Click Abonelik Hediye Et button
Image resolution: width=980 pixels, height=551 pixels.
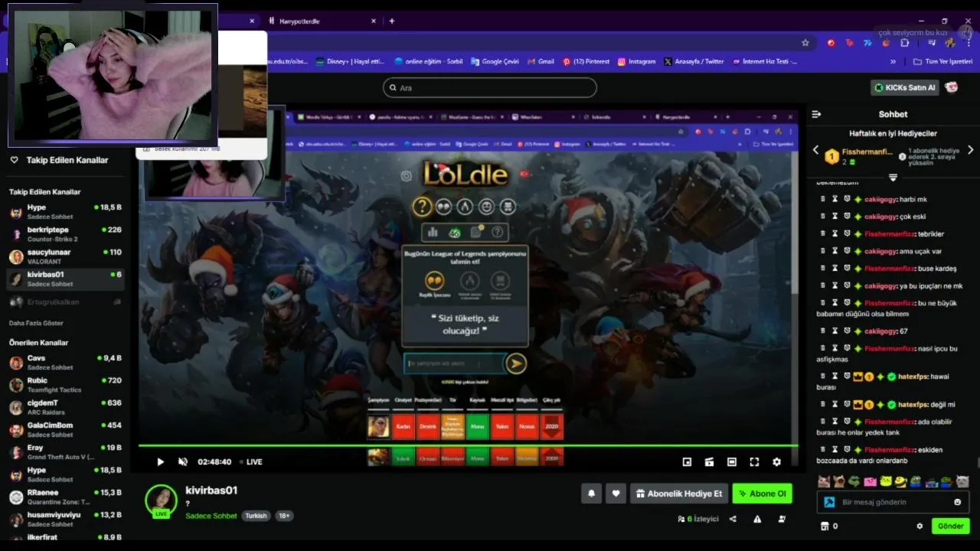point(678,494)
